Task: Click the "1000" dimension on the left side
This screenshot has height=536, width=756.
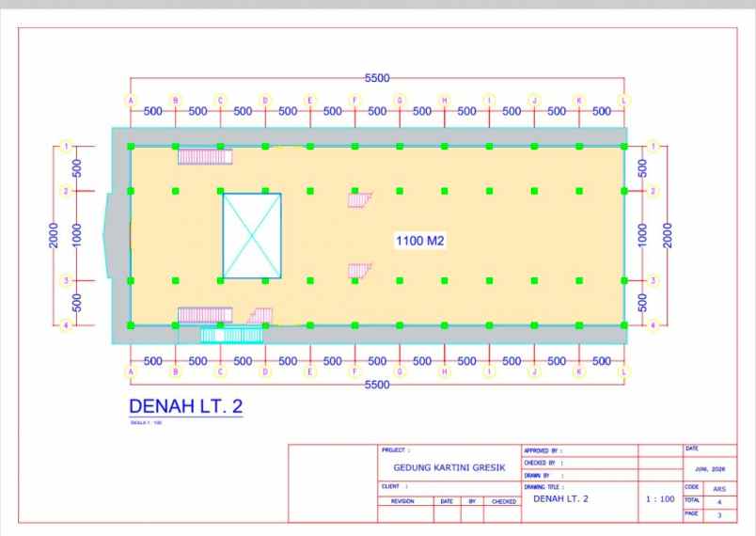Action: (77, 235)
